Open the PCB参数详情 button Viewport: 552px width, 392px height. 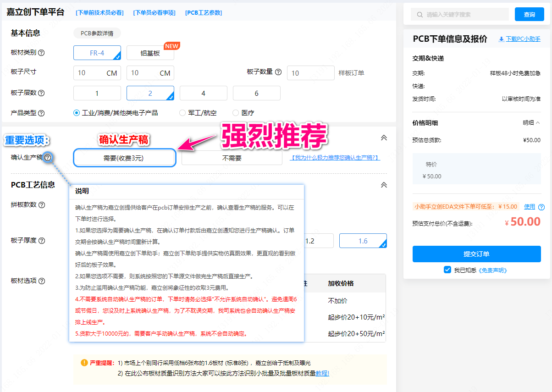click(x=97, y=33)
